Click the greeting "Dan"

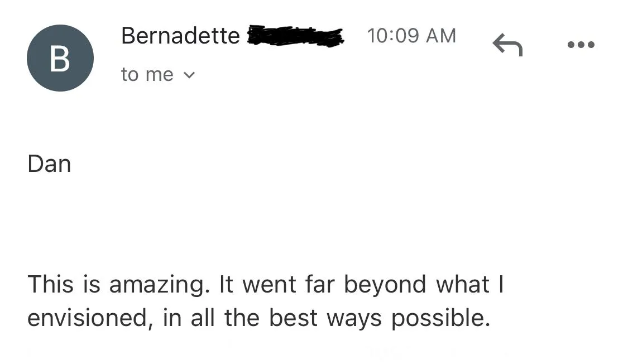pos(49,164)
